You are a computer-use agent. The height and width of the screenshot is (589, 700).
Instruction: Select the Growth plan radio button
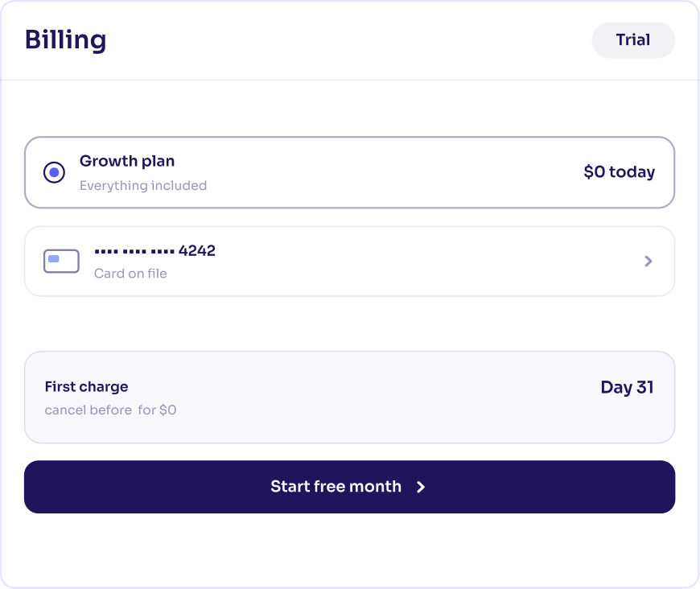54,172
